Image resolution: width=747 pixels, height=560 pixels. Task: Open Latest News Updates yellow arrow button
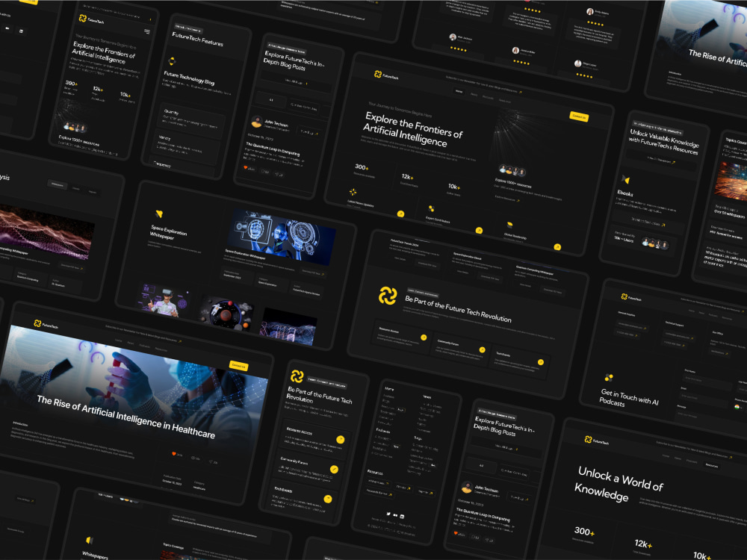(400, 214)
